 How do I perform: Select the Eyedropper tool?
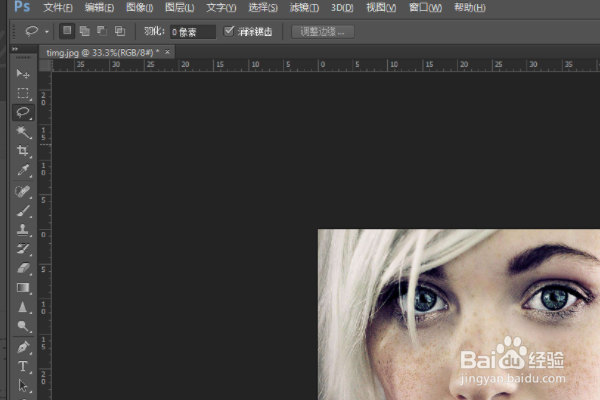[x=23, y=170]
